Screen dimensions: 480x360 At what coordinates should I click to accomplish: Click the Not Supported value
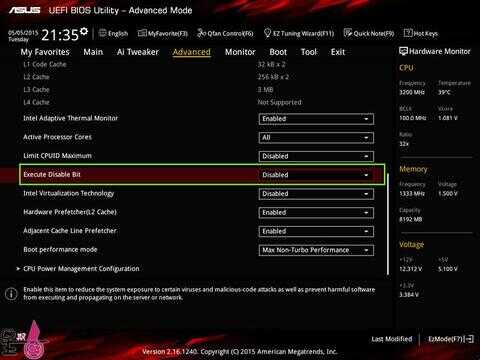(279, 102)
